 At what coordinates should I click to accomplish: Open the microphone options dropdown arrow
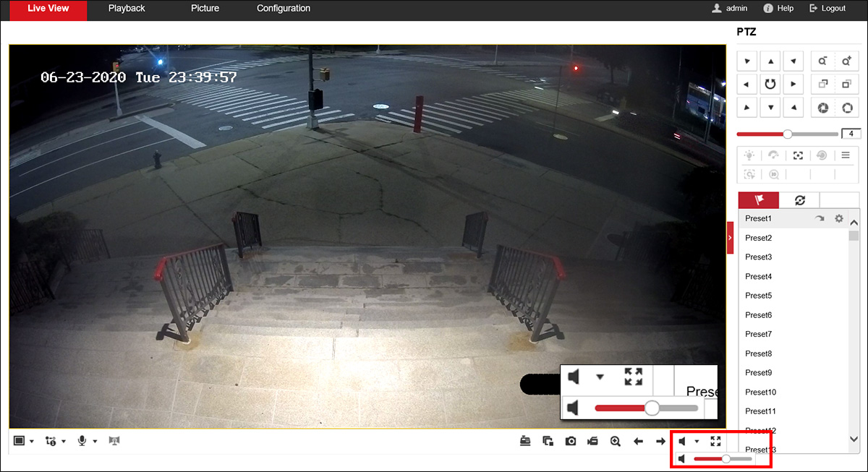[x=95, y=441]
